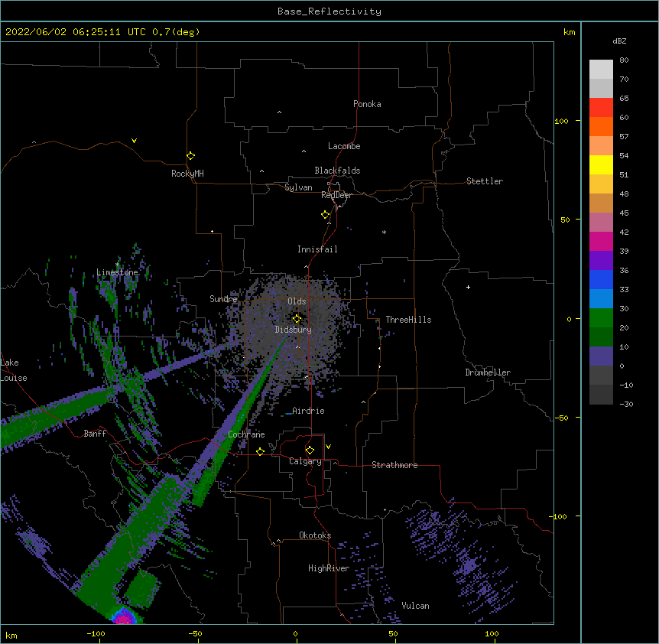Viewport: 659px width, 644px height.
Task: Click the Sylvan label
Action: (298, 187)
